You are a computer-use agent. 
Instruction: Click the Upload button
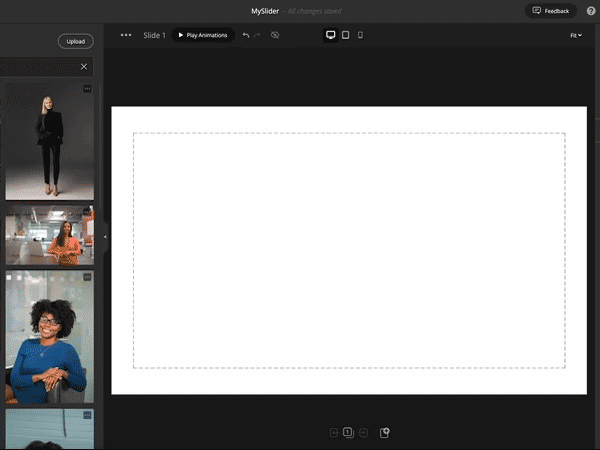point(76,41)
